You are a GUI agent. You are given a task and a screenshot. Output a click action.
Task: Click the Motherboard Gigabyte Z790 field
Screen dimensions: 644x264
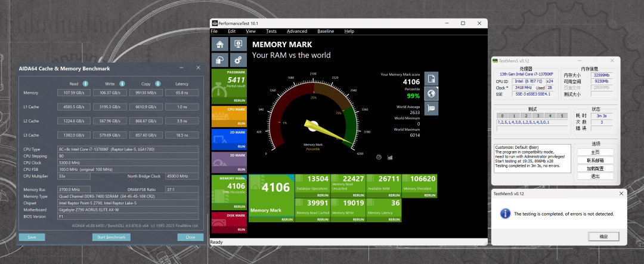point(128,210)
